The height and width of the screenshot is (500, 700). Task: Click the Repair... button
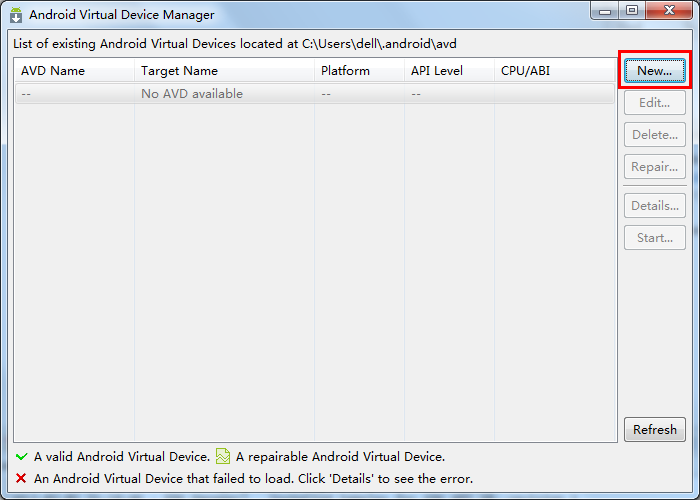[655, 167]
